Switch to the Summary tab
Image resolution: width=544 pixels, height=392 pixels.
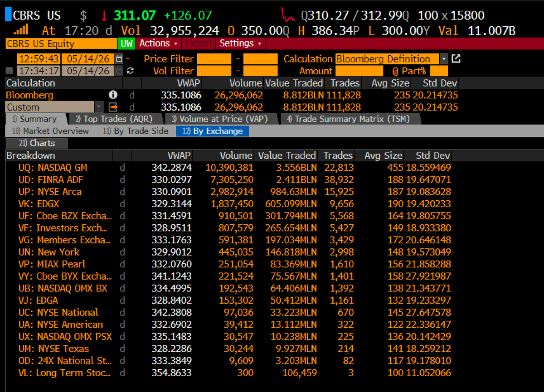tap(35, 119)
